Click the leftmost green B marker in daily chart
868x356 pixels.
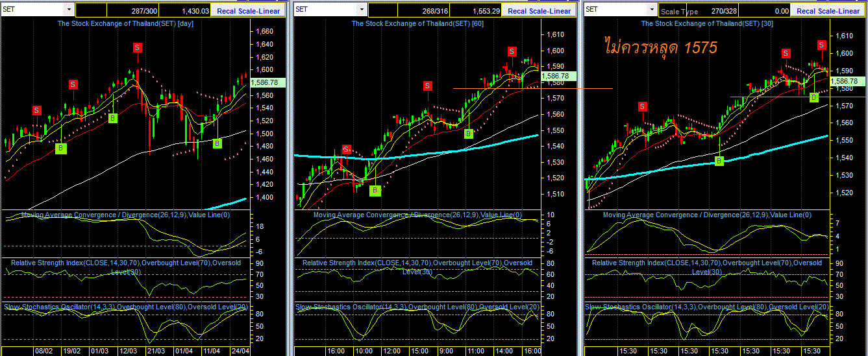(x=61, y=148)
